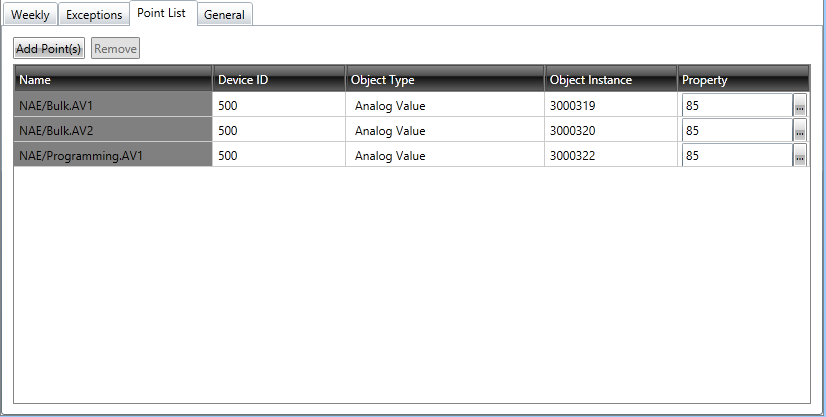The width and height of the screenshot is (826, 417).
Task: Switch to the Exceptions tab
Action: [x=94, y=14]
